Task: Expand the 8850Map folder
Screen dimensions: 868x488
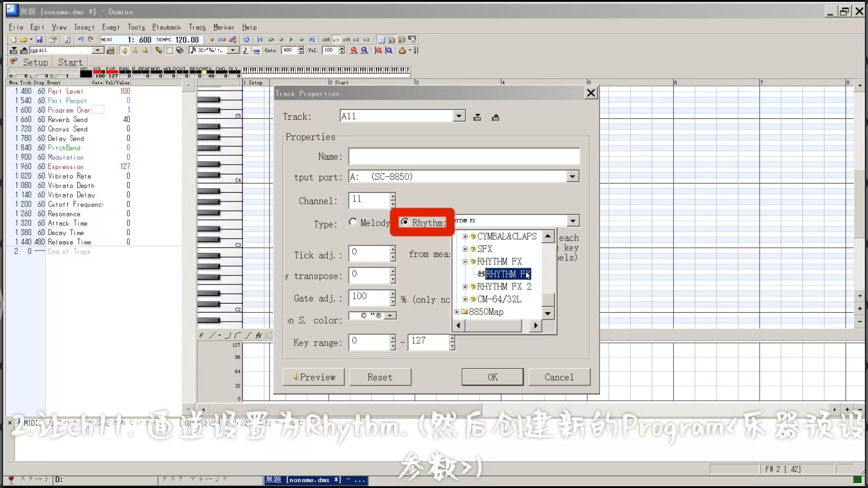Action: pos(457,312)
